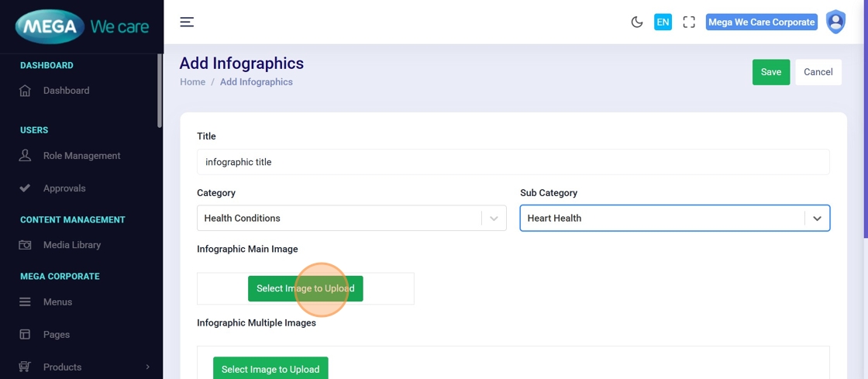Switch to dark mode moon icon

point(637,22)
